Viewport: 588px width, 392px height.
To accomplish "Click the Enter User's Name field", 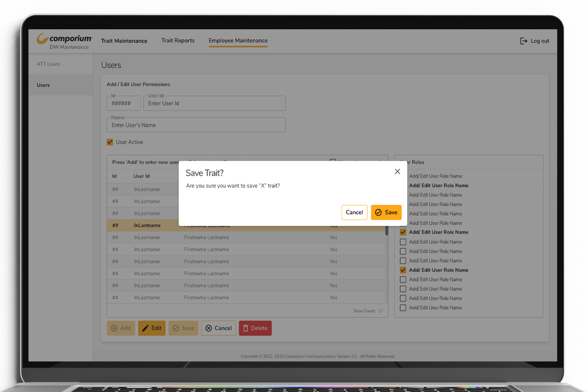I will point(196,125).
